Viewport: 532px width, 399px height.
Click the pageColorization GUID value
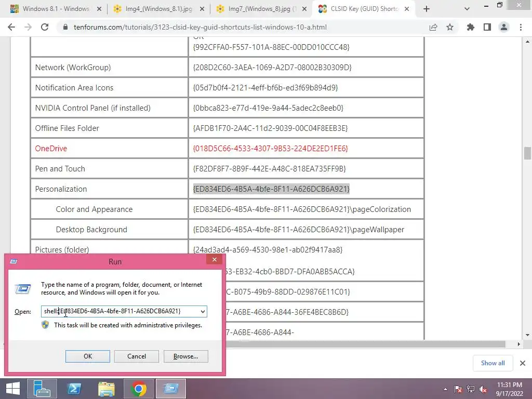[x=302, y=209]
